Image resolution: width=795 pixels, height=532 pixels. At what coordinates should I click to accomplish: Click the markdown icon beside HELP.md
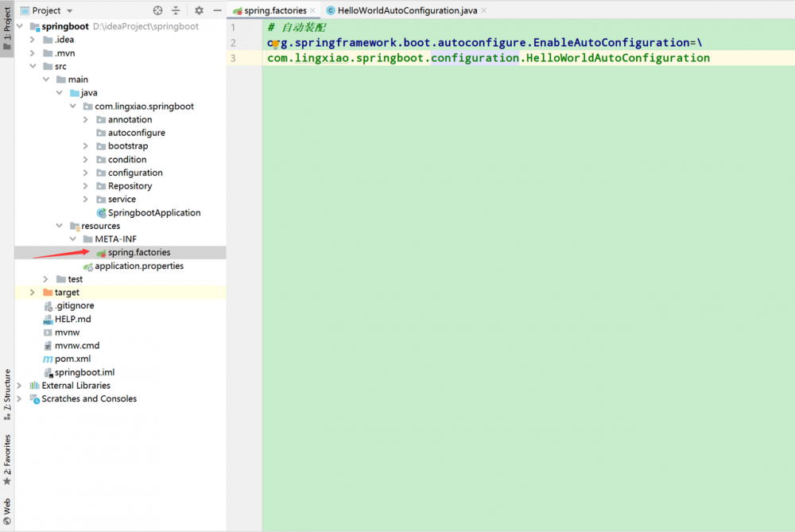click(x=48, y=319)
